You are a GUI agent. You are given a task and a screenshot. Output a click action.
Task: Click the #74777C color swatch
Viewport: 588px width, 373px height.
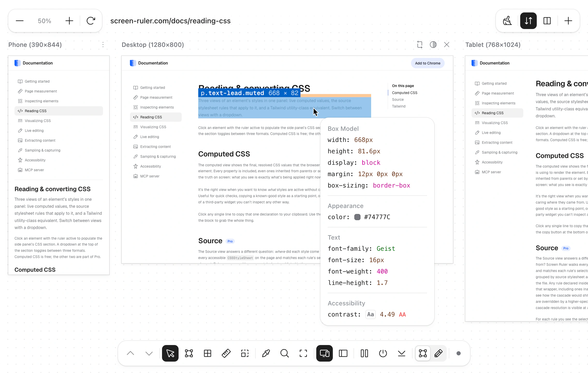(357, 217)
